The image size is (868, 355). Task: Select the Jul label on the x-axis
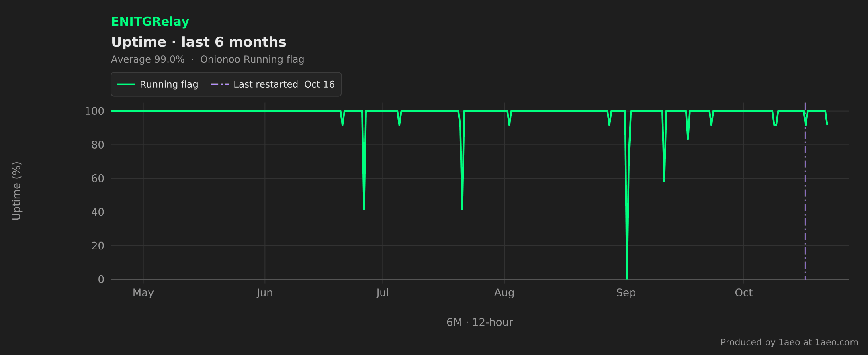(383, 293)
